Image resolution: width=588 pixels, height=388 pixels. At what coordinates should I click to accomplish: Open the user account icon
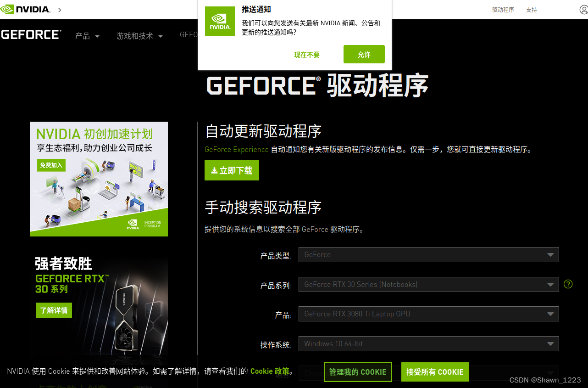[x=583, y=9]
